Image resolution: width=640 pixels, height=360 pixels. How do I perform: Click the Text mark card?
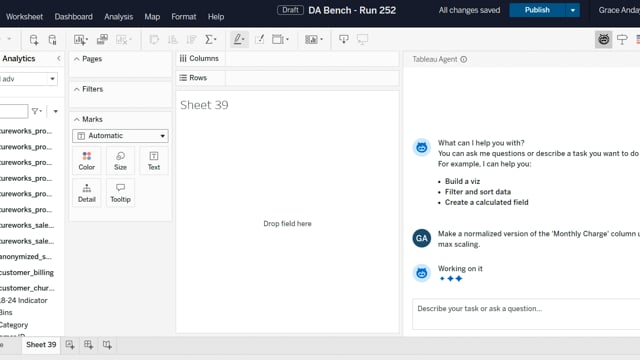[154, 161]
